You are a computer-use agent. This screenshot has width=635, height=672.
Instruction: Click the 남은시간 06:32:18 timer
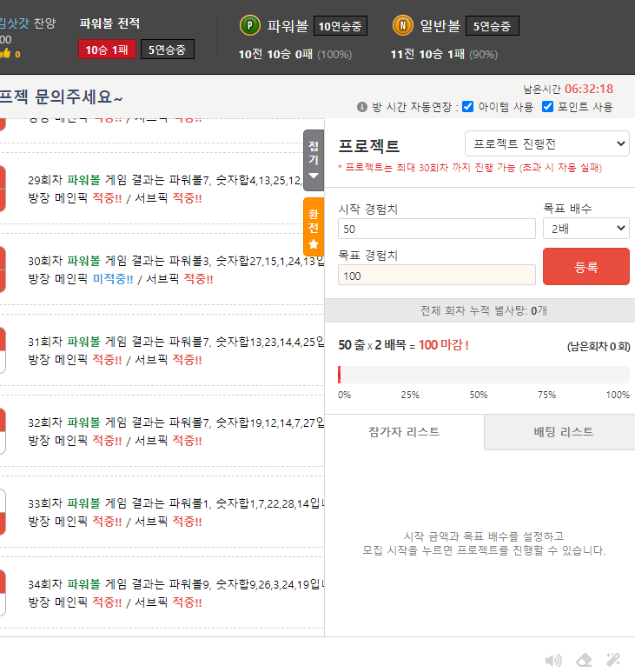pos(568,89)
